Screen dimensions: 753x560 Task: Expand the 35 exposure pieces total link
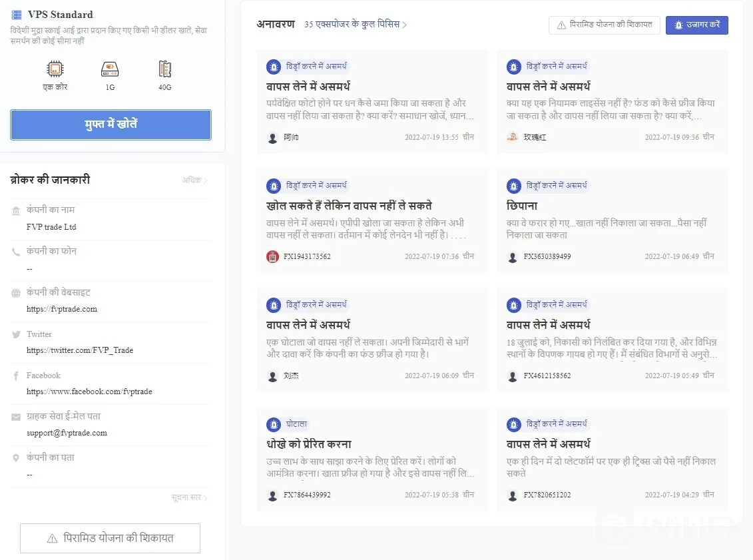(x=356, y=24)
